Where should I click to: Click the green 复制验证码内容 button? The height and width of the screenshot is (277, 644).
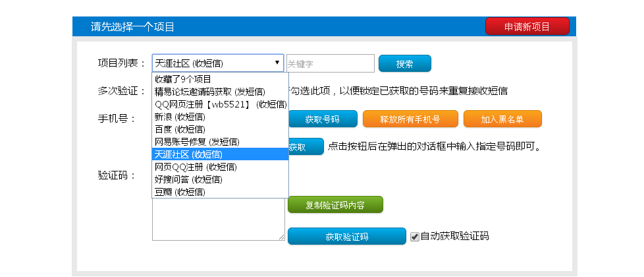click(335, 204)
